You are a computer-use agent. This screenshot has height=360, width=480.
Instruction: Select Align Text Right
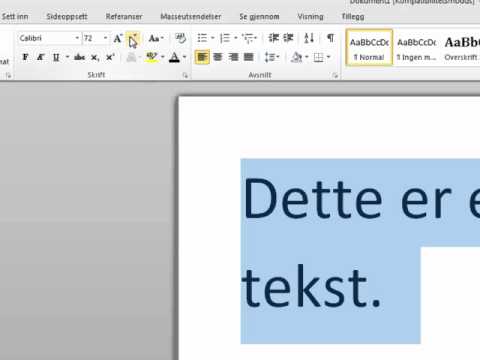tap(233, 57)
